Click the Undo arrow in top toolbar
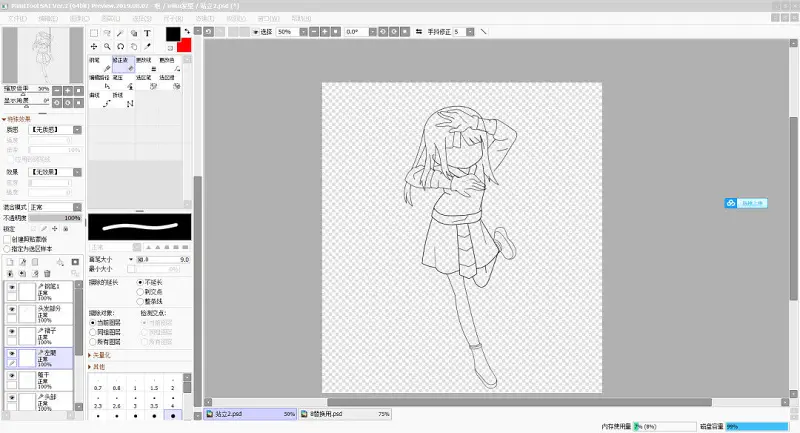The width and height of the screenshot is (800, 433). pyautogui.click(x=209, y=32)
